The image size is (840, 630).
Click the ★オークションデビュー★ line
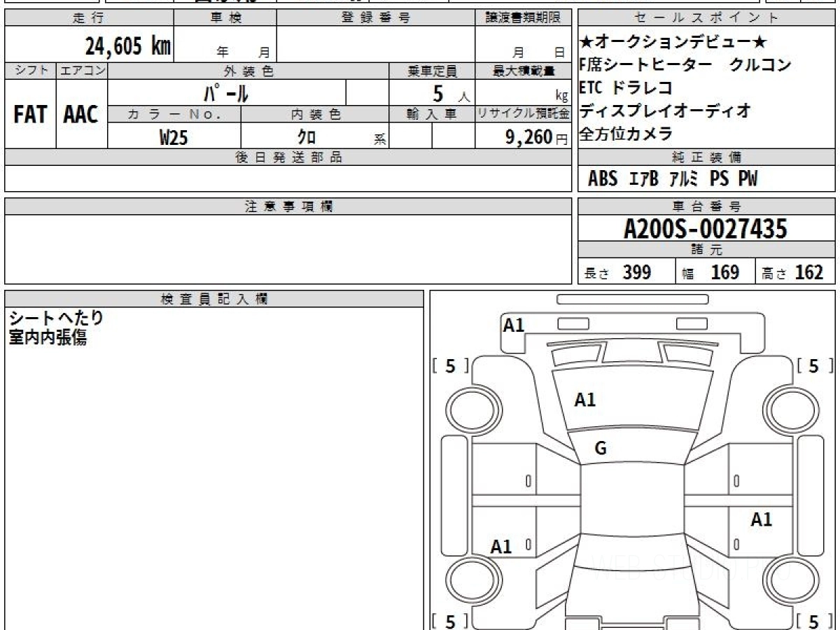[x=674, y=42]
